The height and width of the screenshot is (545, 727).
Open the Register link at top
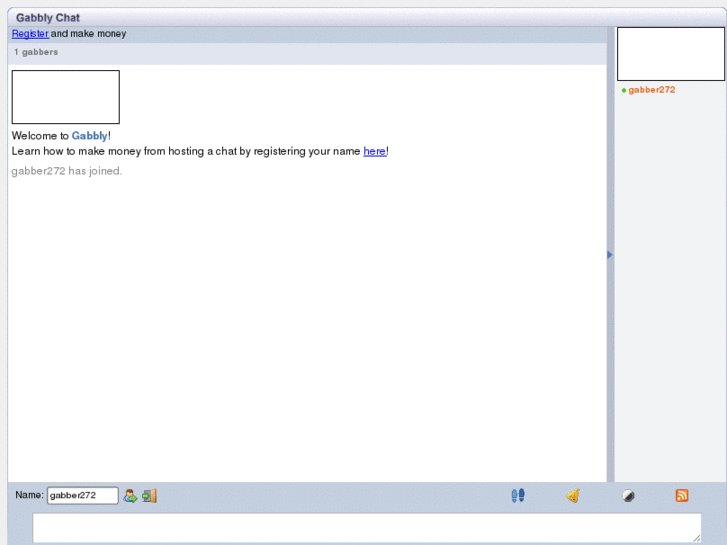pyautogui.click(x=30, y=34)
